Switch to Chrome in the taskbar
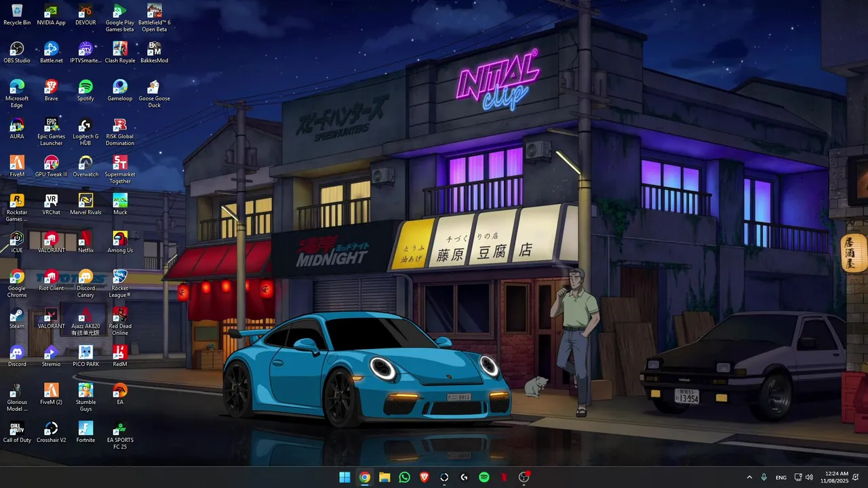868x488 pixels. pyautogui.click(x=365, y=477)
